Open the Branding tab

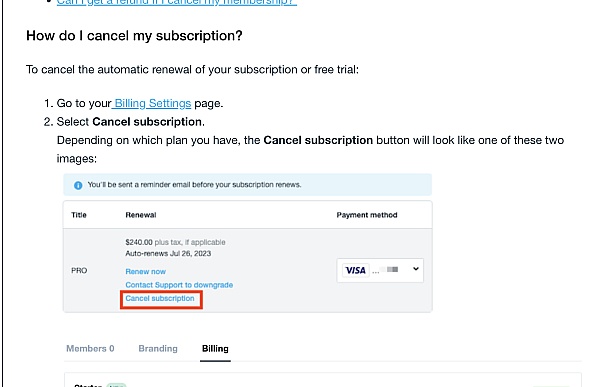pyautogui.click(x=158, y=349)
